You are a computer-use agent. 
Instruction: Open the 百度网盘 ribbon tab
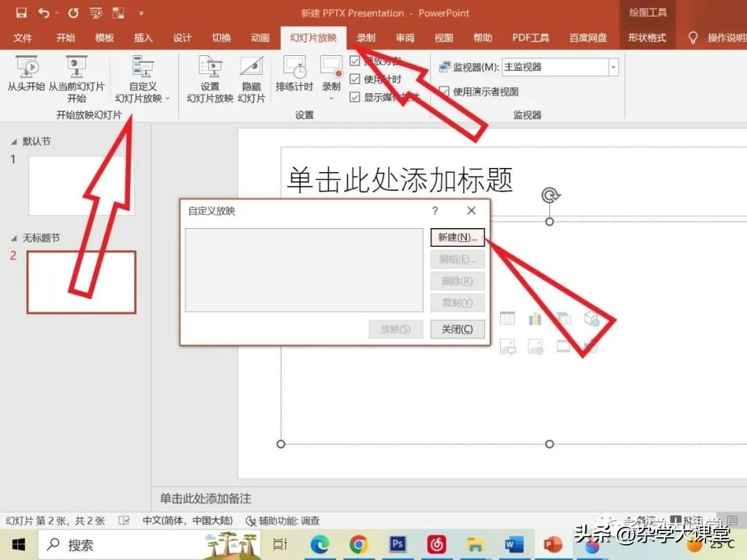pos(587,38)
